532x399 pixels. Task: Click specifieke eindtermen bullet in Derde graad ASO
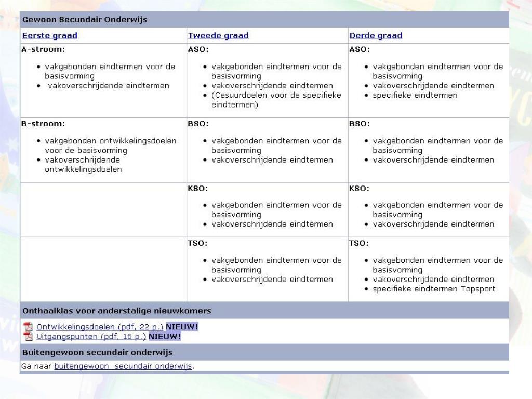click(x=415, y=96)
